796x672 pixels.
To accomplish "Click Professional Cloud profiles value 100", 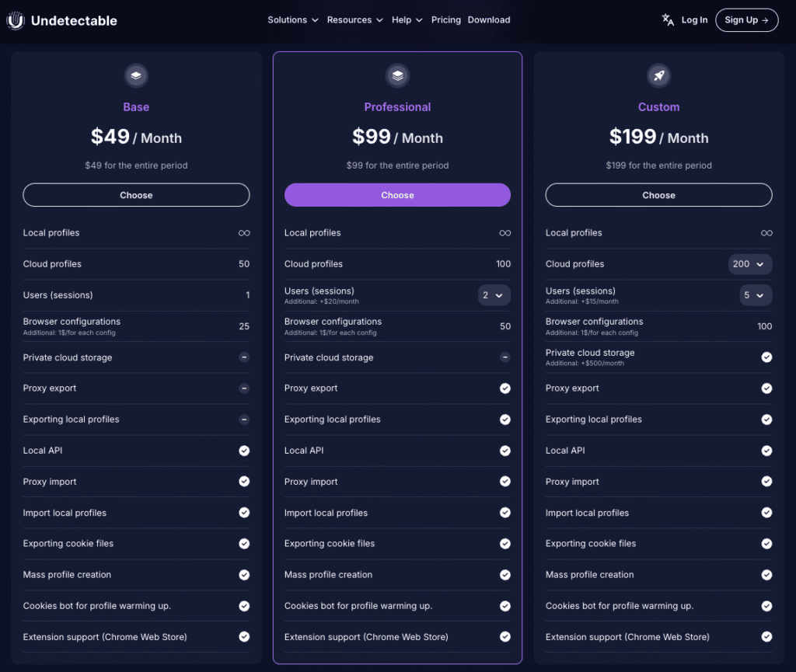I will [x=504, y=263].
